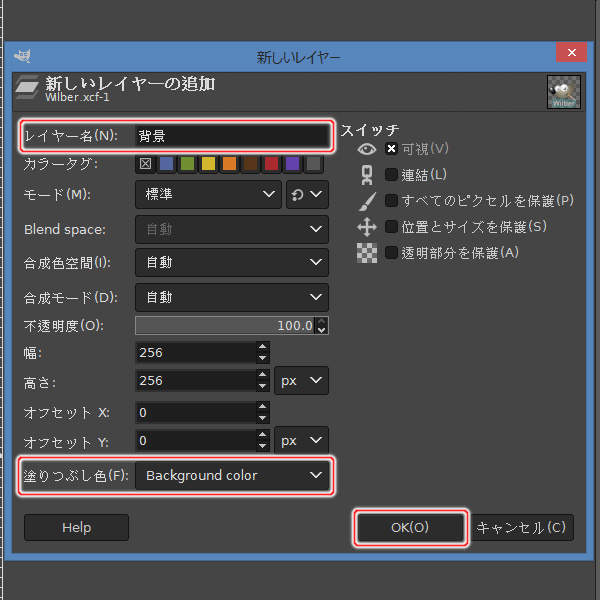Click the オフセット X field

pyautogui.click(x=196, y=412)
